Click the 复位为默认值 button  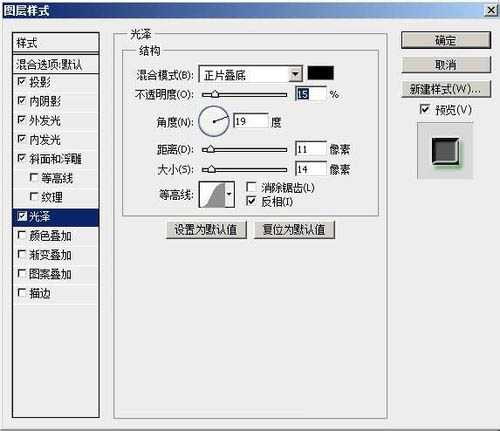pos(294,229)
